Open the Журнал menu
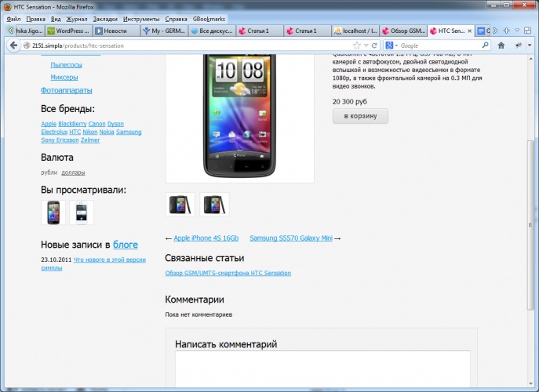539x392 pixels. point(77,19)
